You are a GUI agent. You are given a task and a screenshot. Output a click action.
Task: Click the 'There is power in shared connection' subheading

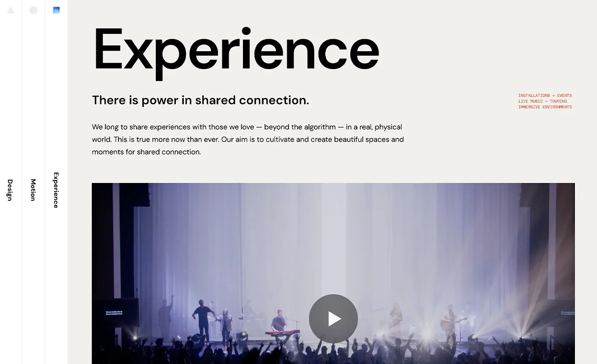[200, 100]
